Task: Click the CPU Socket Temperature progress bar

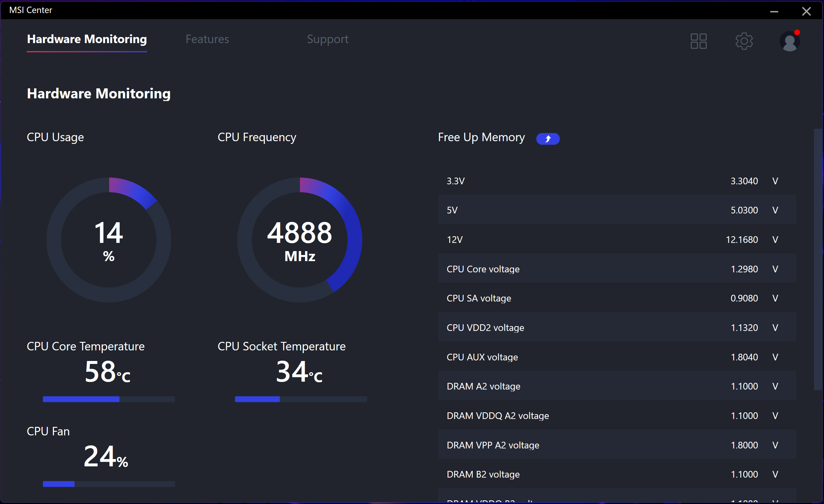Action: (301, 399)
